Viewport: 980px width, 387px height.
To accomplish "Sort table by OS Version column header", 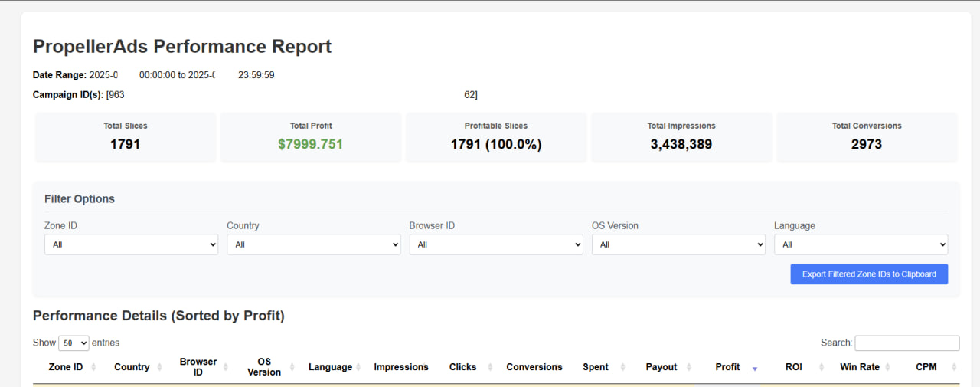I will tap(264, 367).
